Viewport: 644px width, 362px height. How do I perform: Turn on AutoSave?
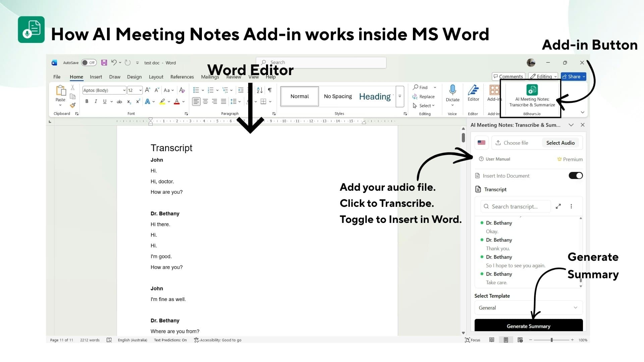[x=88, y=62]
